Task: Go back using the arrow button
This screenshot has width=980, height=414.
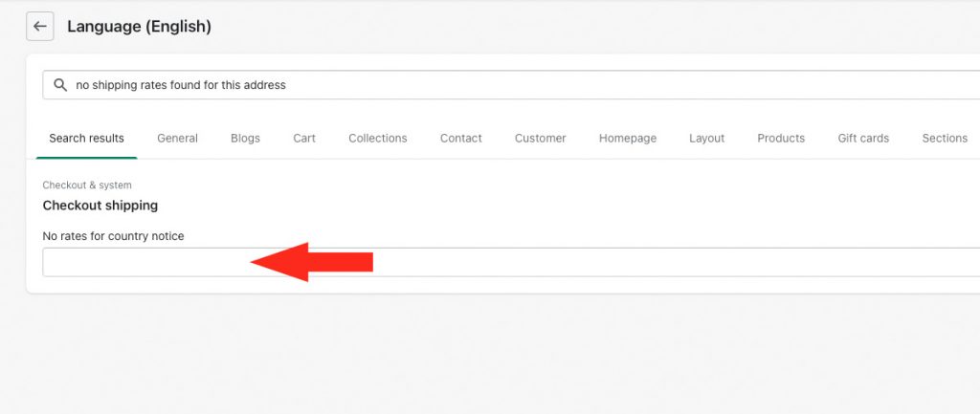Action: (40, 26)
